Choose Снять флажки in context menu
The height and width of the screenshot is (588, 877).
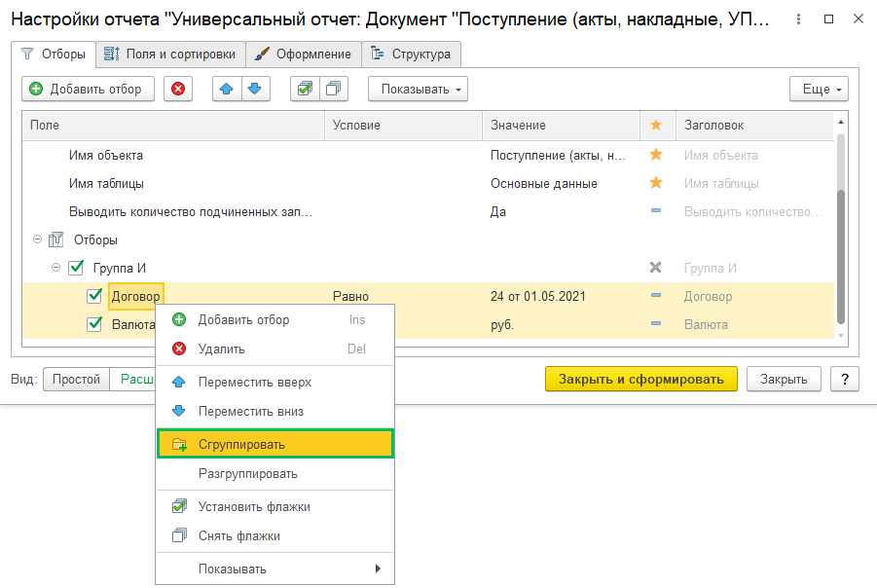[x=275, y=536]
